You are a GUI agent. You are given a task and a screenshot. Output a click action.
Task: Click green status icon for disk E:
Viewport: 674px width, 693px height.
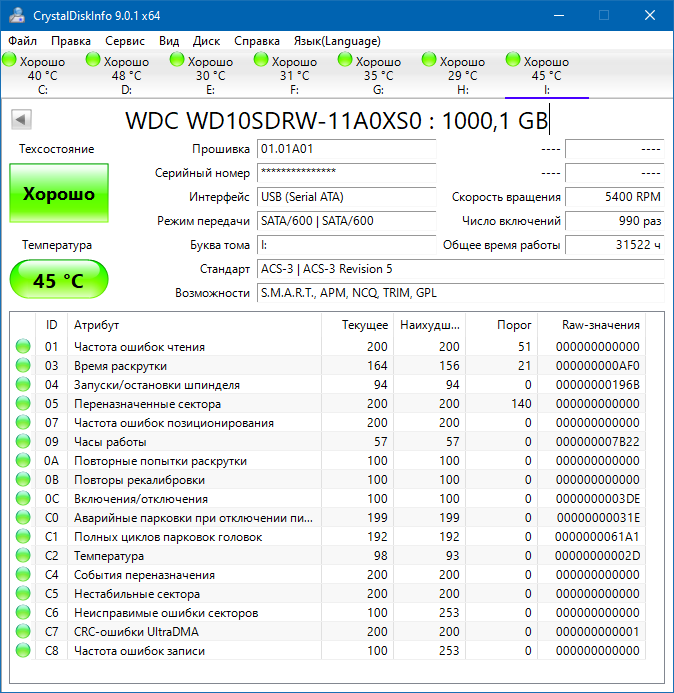coord(177,60)
